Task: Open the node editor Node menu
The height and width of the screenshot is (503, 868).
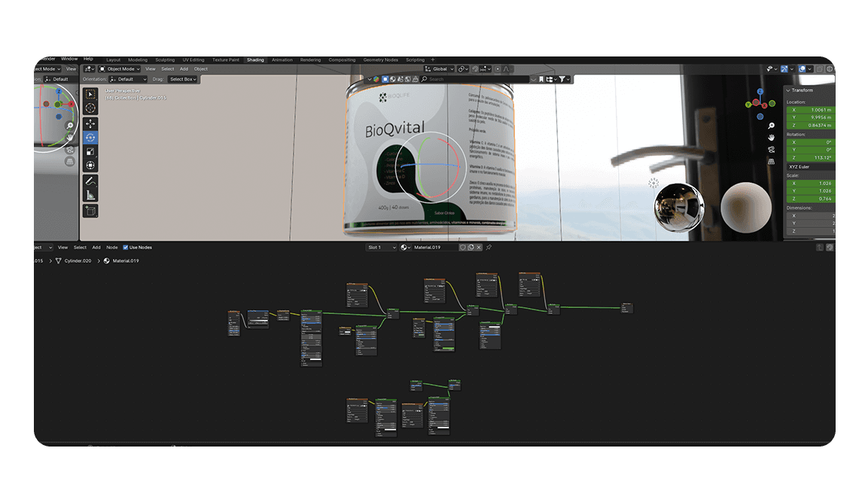Action: point(112,248)
